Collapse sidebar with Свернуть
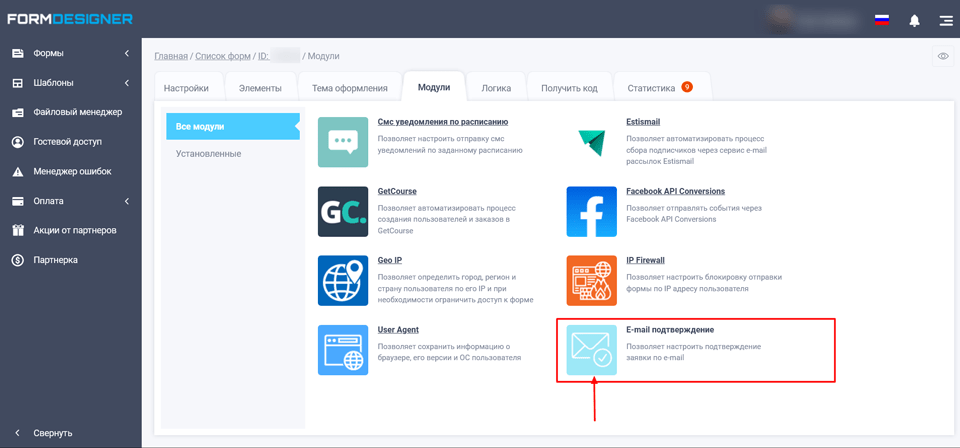Image resolution: width=960 pixels, height=448 pixels. click(x=52, y=433)
